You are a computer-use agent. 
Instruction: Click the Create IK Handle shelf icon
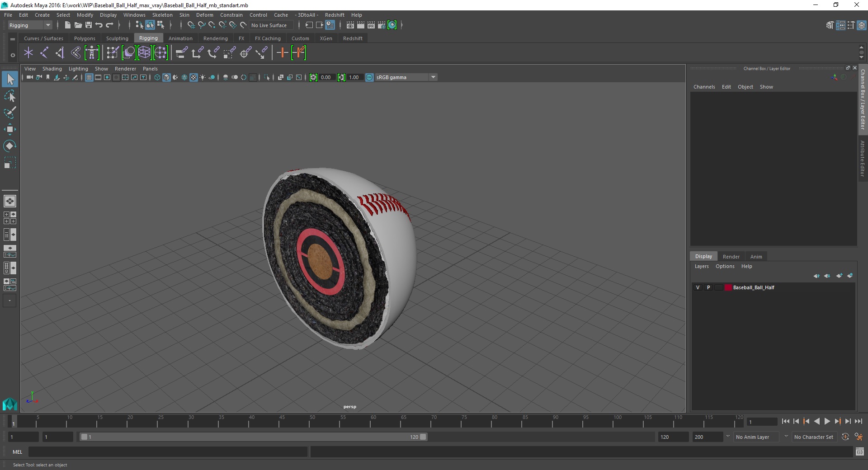[x=60, y=53]
